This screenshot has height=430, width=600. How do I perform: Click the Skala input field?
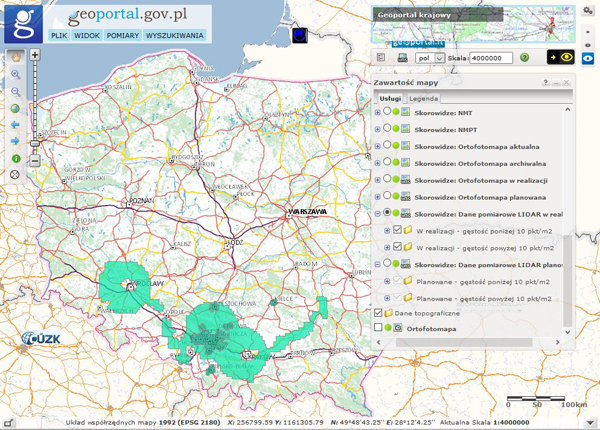[491, 58]
